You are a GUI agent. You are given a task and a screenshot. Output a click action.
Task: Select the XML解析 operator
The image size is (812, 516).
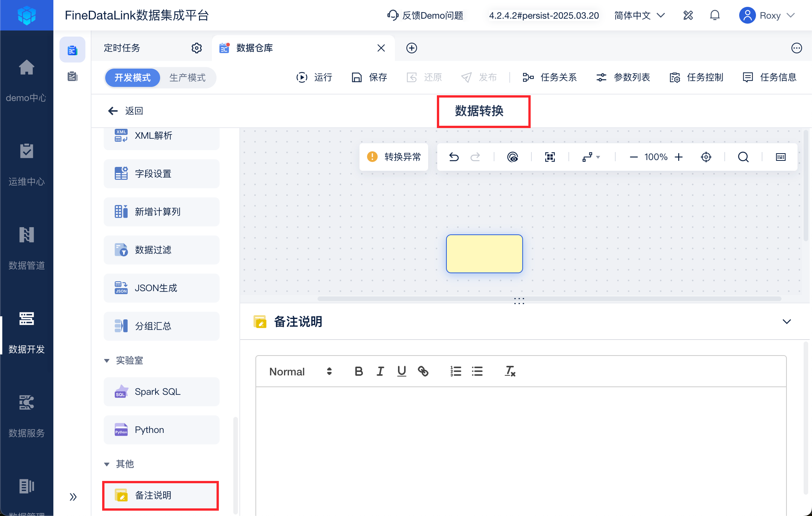point(162,137)
